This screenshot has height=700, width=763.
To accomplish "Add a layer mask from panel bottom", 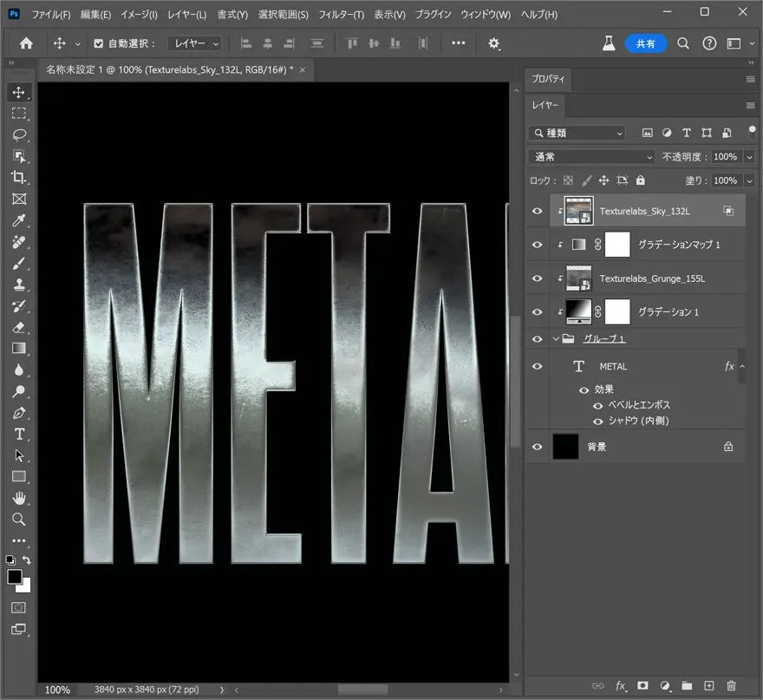I will (642, 686).
